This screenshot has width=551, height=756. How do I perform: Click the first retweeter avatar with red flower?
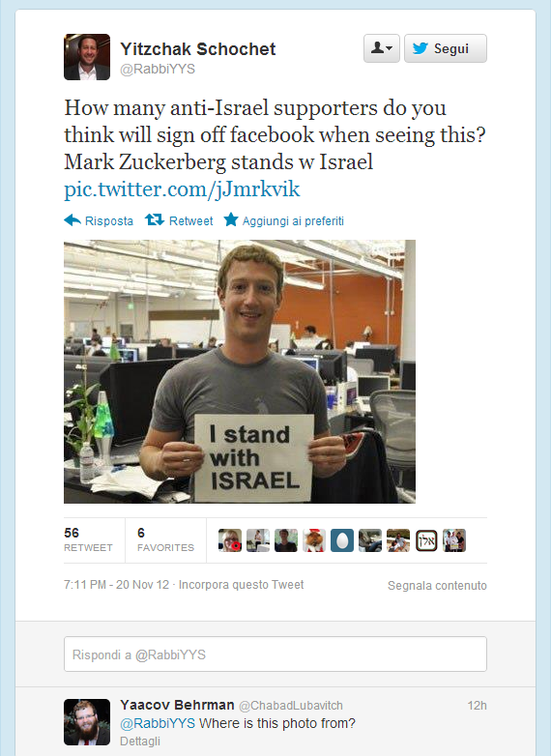click(x=230, y=540)
